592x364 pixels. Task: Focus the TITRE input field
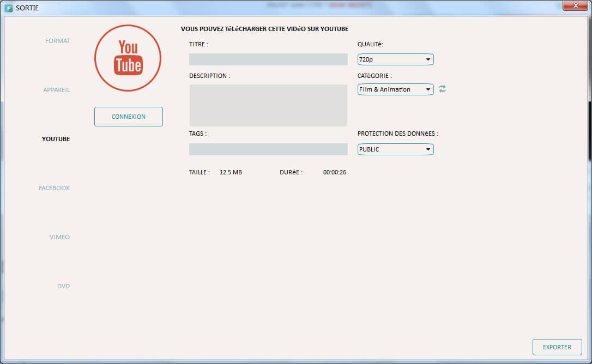point(268,59)
